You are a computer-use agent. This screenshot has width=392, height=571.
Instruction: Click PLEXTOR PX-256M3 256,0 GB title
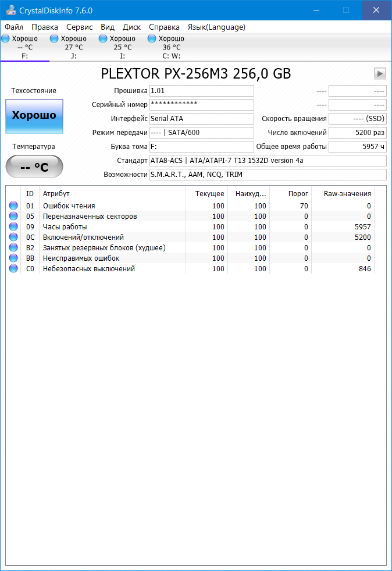coord(196,73)
